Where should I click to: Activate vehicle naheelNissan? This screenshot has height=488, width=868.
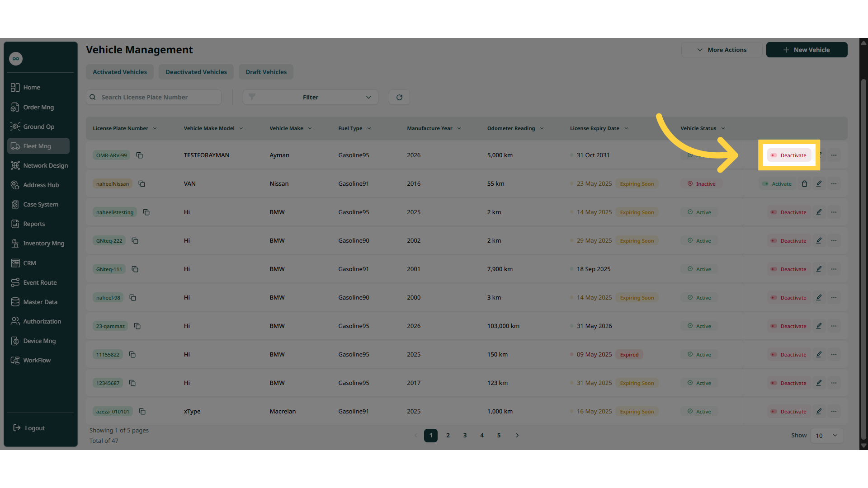(777, 183)
